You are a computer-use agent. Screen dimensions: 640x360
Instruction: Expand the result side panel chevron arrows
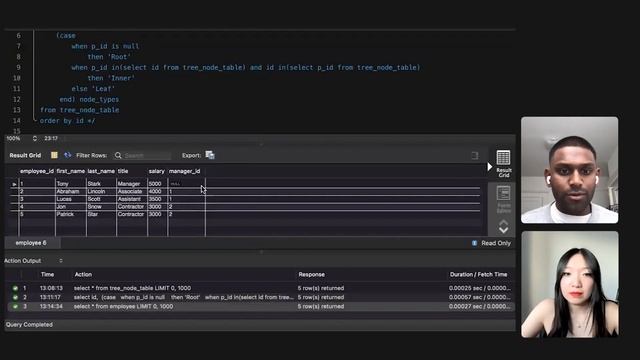(x=503, y=227)
